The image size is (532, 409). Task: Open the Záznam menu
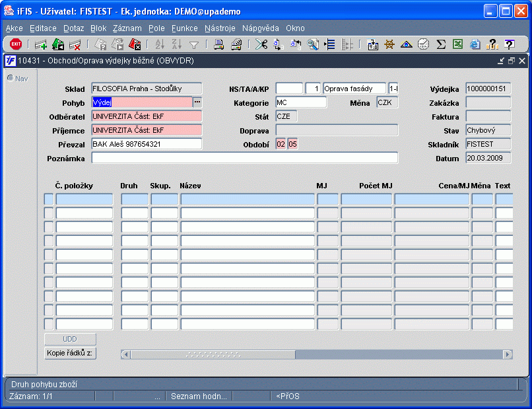(x=127, y=28)
